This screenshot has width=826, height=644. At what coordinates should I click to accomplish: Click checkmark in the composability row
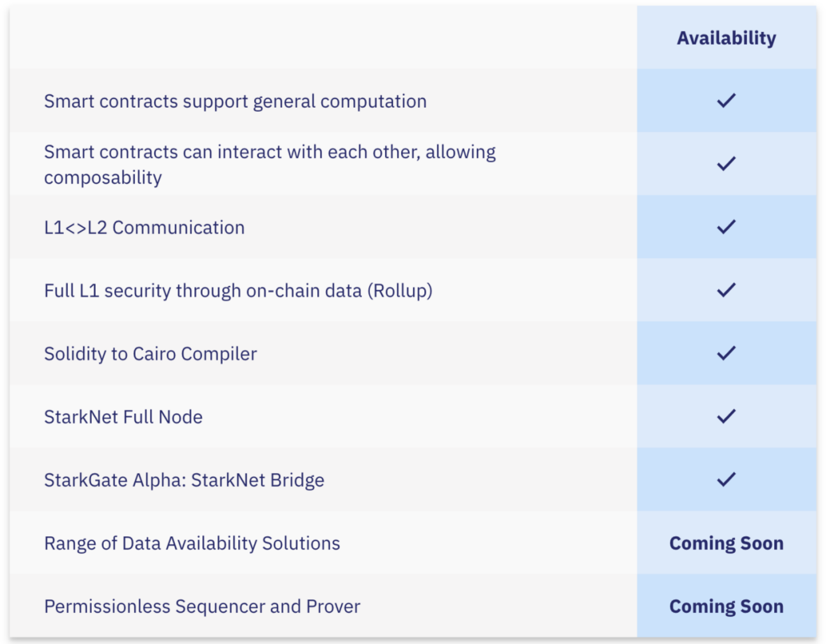[x=726, y=164]
